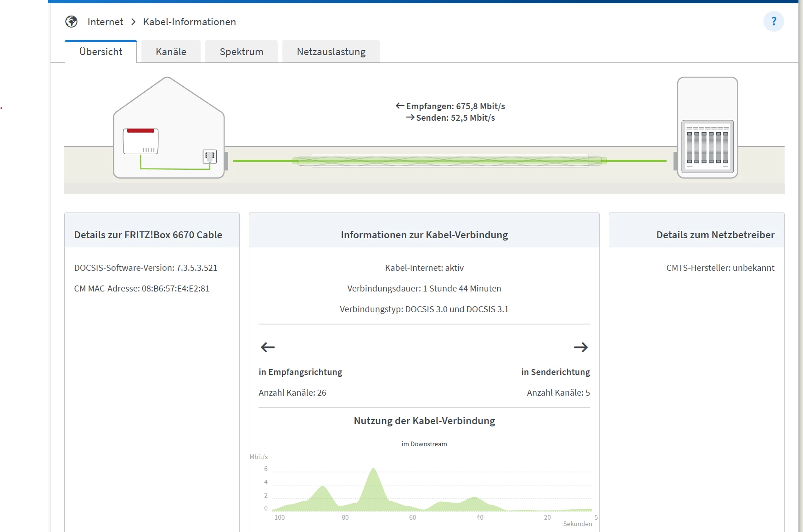Click the CM MAC-Adresse line
The image size is (803, 532).
point(142,288)
